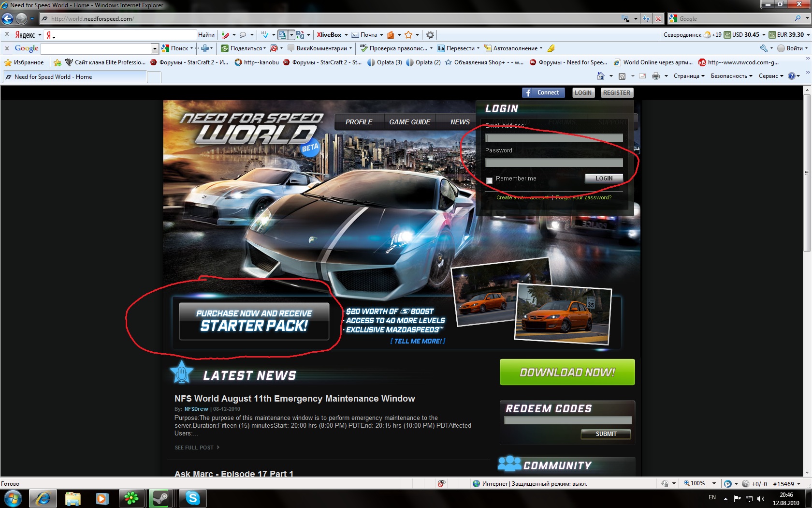Launch Internet Explorer from the taskbar

coord(43,498)
